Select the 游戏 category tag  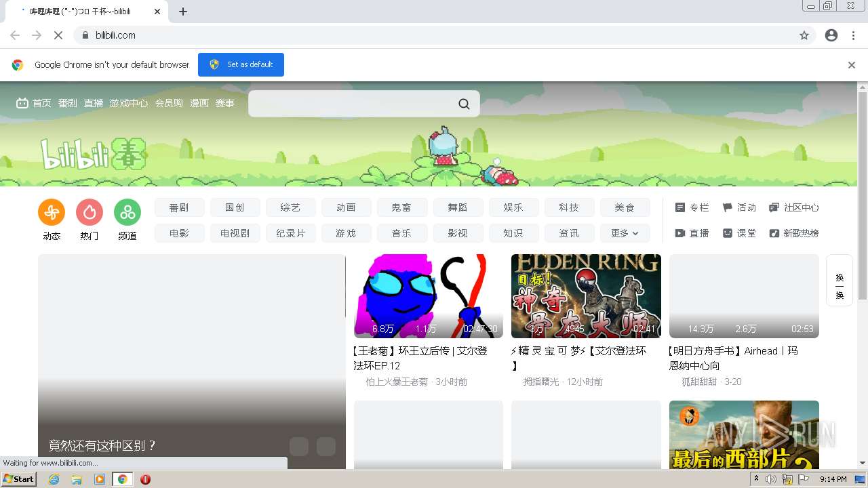click(x=346, y=233)
